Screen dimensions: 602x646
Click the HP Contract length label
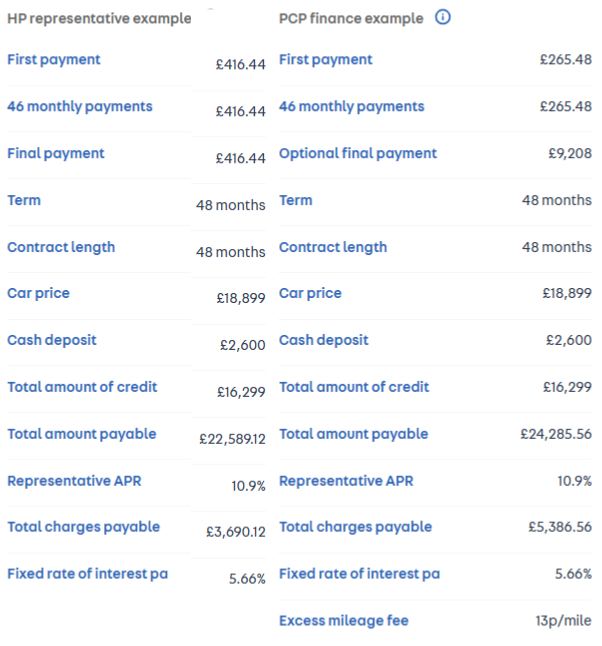61,247
